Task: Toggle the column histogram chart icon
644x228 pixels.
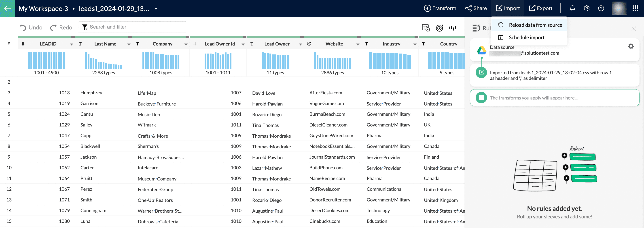Action: 452,28
